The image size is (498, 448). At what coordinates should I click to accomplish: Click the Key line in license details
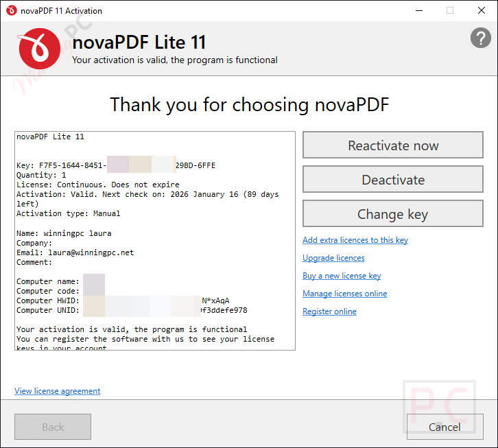tap(116, 165)
